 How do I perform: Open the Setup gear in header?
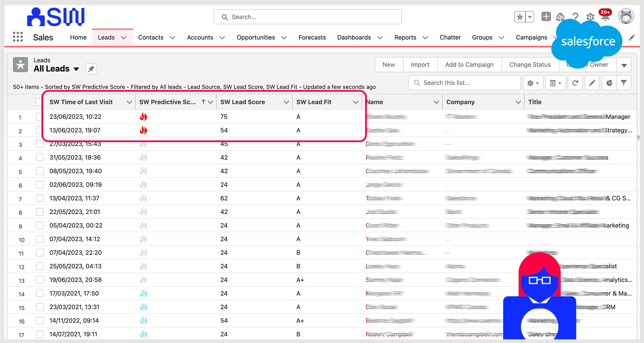590,17
